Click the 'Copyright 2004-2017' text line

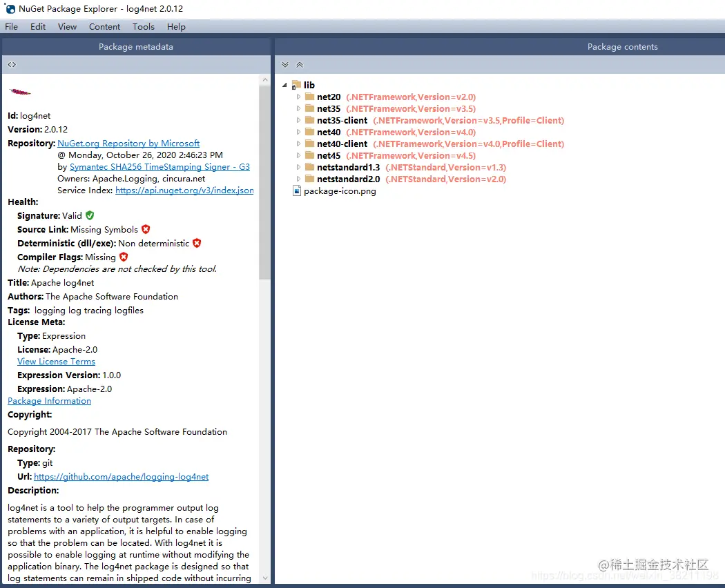117,432
